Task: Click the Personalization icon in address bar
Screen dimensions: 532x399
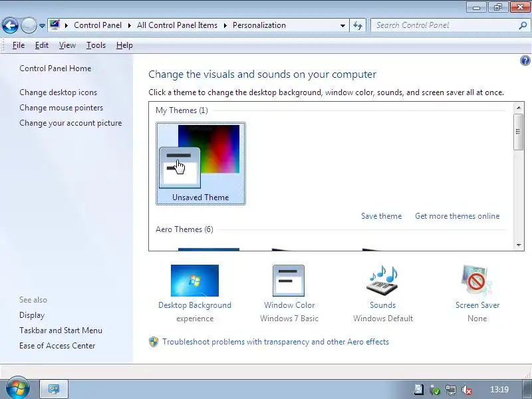Action: pos(55,25)
